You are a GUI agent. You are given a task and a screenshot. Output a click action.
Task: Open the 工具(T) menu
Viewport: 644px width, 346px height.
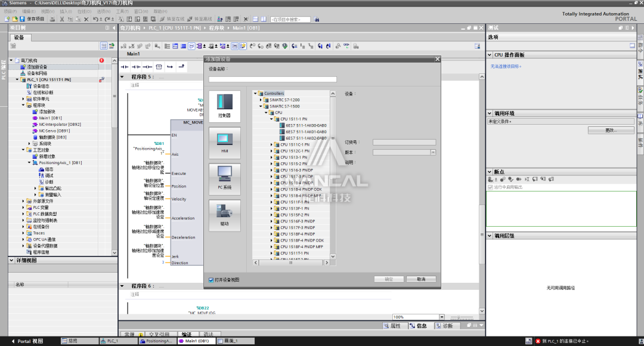pos(122,11)
